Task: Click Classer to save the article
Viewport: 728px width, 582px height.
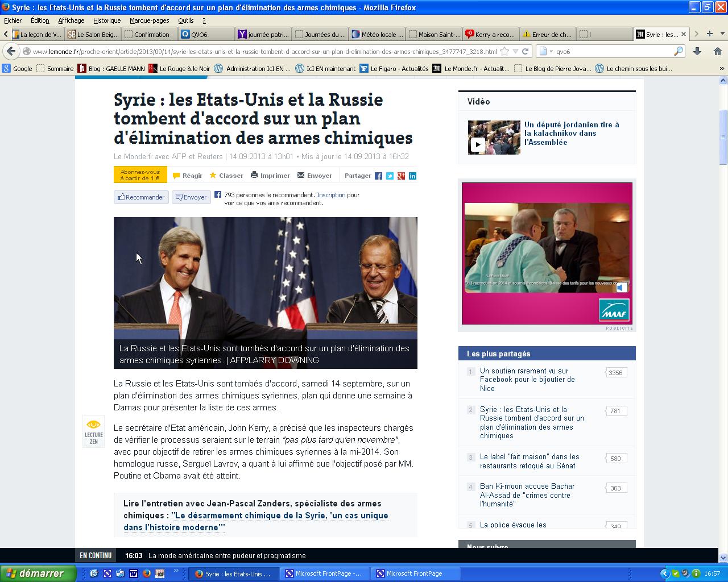Action: 226,176
